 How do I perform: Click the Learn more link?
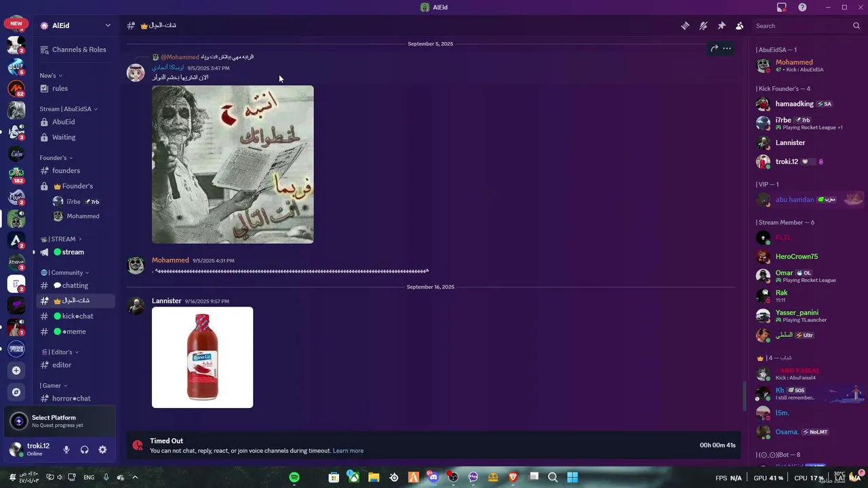tap(348, 451)
